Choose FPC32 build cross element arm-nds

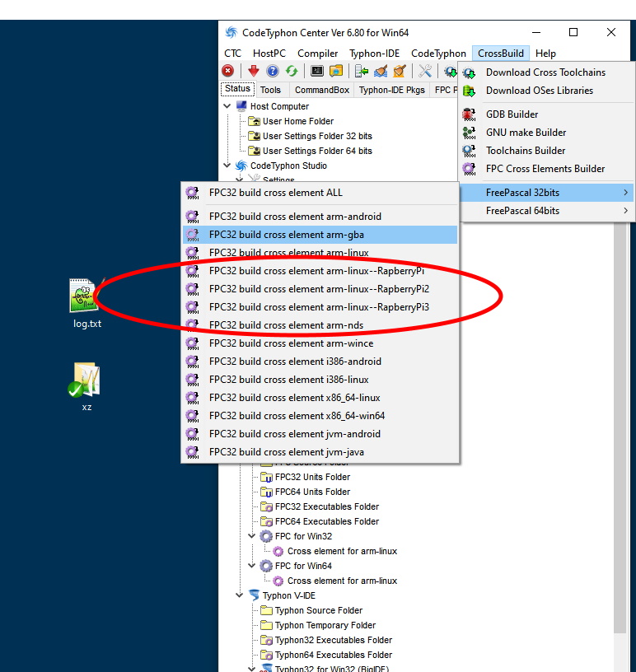coord(320,325)
